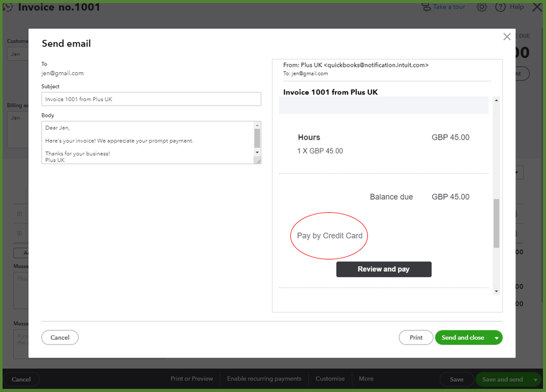Click the Hours line item in preview
This screenshot has width=546, height=392.
tap(309, 137)
